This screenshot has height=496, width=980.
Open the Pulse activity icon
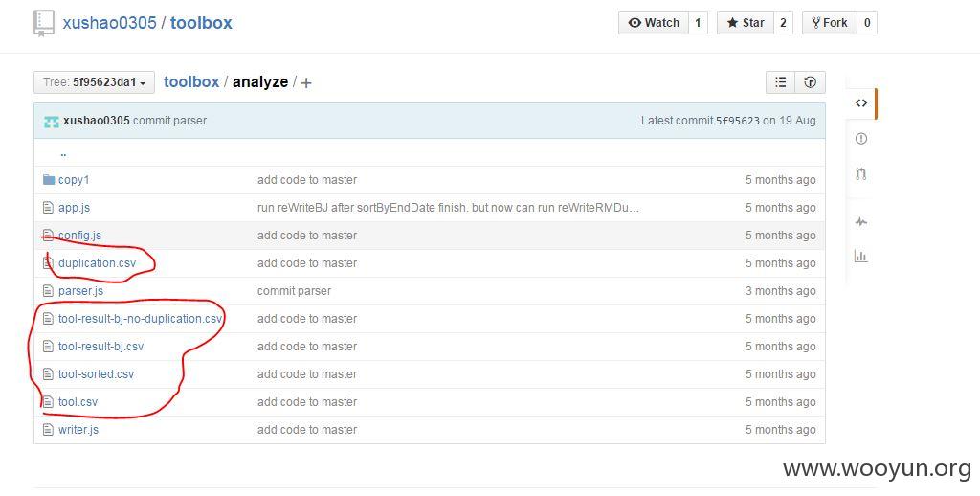(861, 221)
